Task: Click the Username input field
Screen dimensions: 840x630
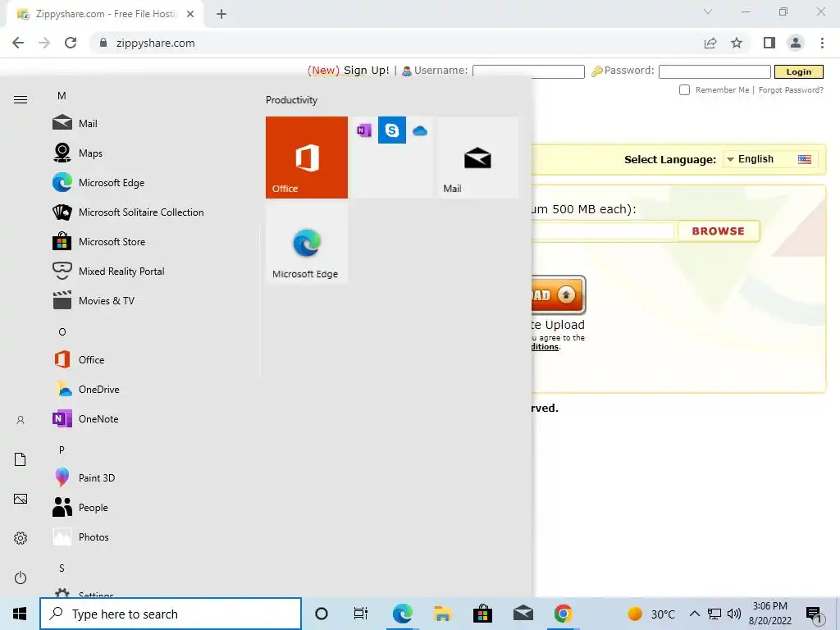Action: pos(528,72)
